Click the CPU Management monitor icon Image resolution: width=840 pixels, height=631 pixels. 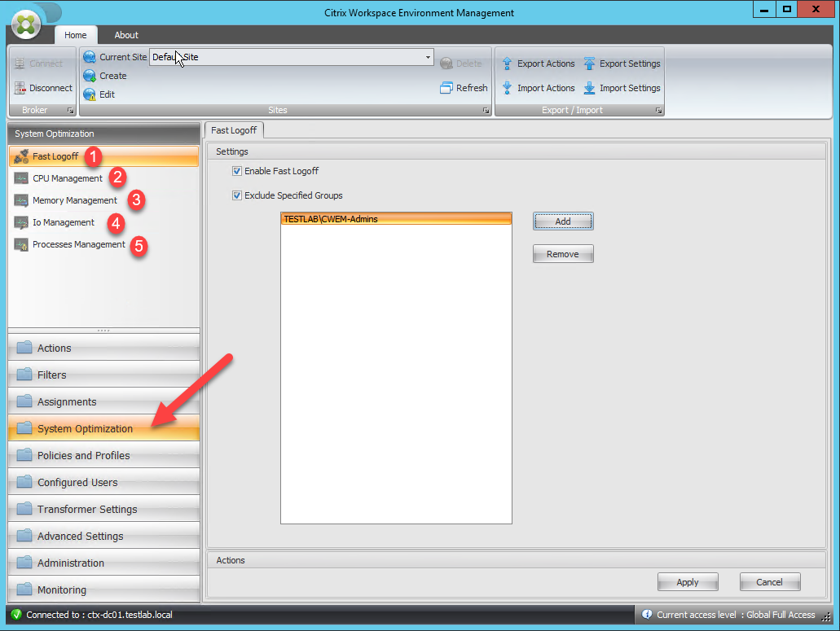[x=21, y=178]
